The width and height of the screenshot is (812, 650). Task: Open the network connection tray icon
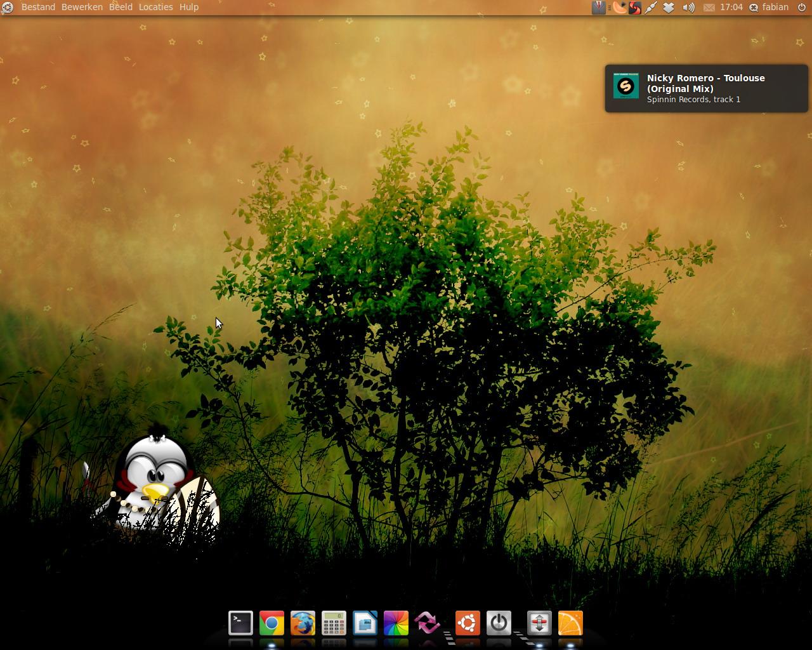click(x=650, y=7)
